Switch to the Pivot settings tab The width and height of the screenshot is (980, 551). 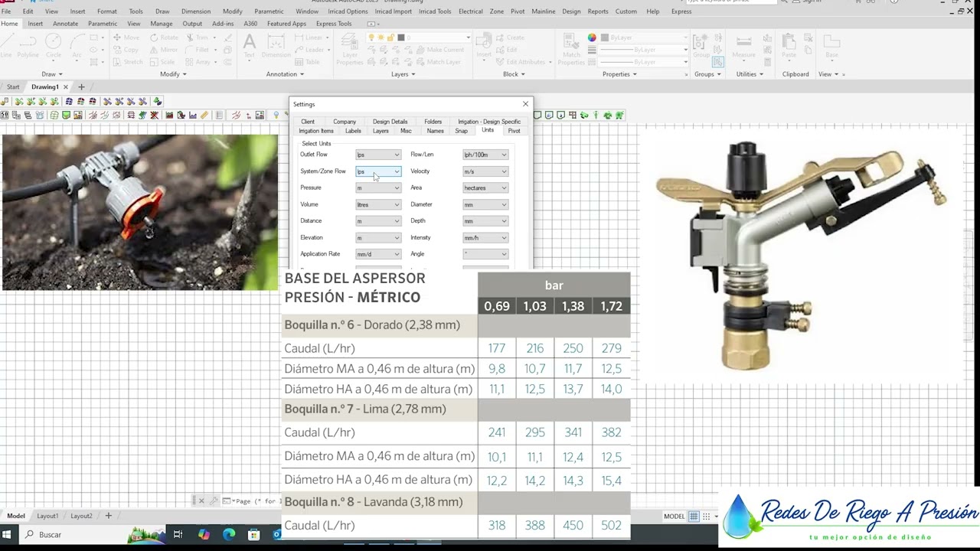click(x=514, y=131)
